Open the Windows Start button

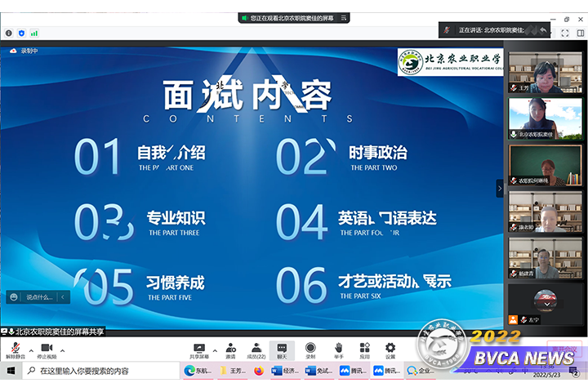tap(11, 371)
